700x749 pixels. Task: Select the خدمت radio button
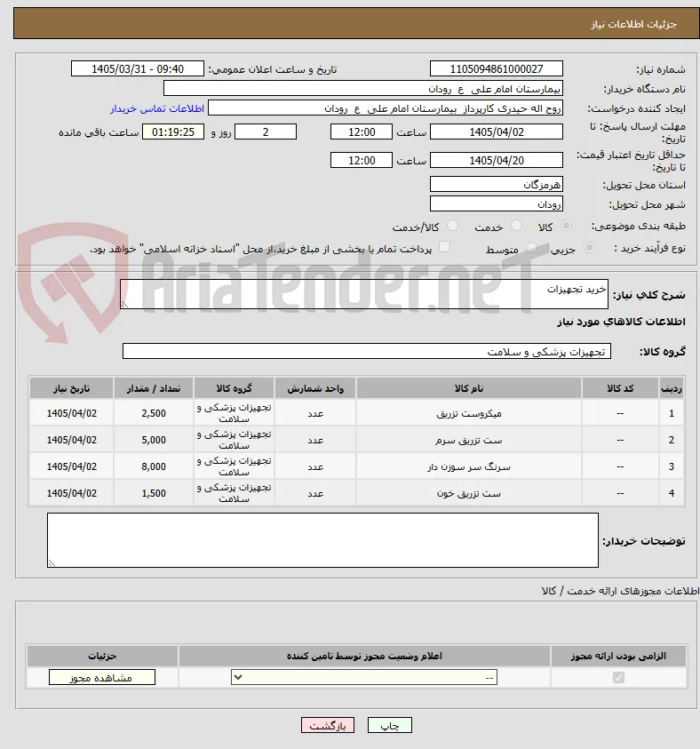(x=516, y=226)
